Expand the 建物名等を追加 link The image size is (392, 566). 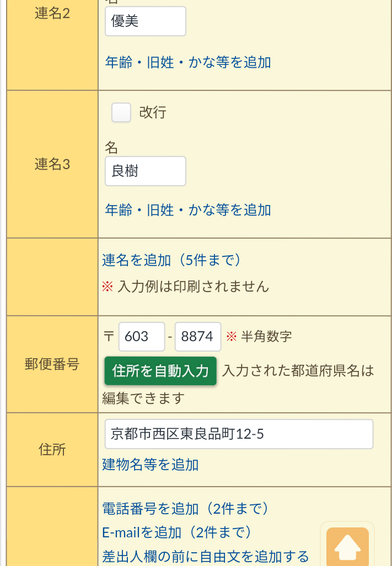click(x=151, y=465)
